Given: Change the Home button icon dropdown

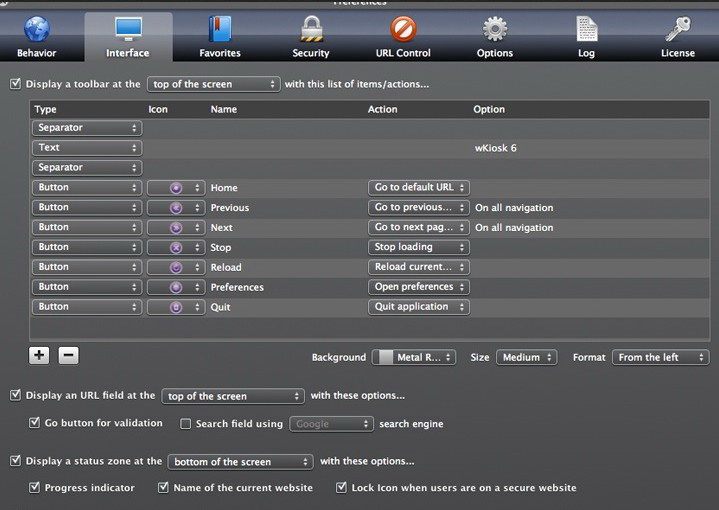Looking at the screenshot, I should (176, 187).
